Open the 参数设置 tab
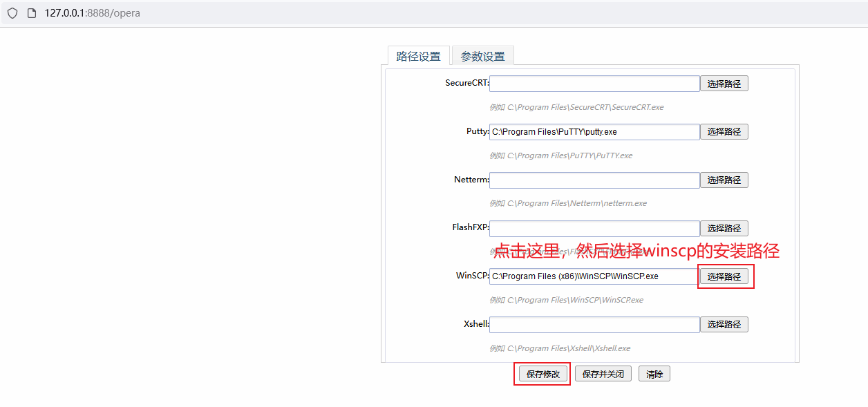 482,57
